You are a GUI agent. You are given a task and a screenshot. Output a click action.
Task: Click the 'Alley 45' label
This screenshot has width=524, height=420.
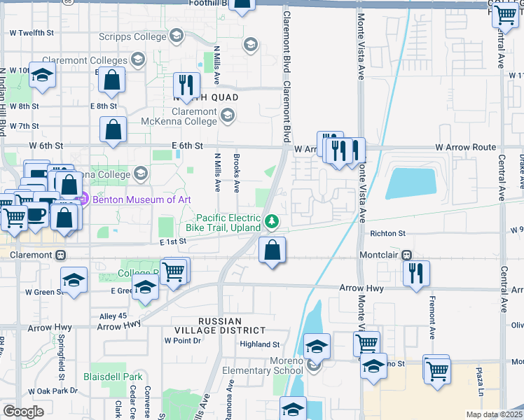113,316
